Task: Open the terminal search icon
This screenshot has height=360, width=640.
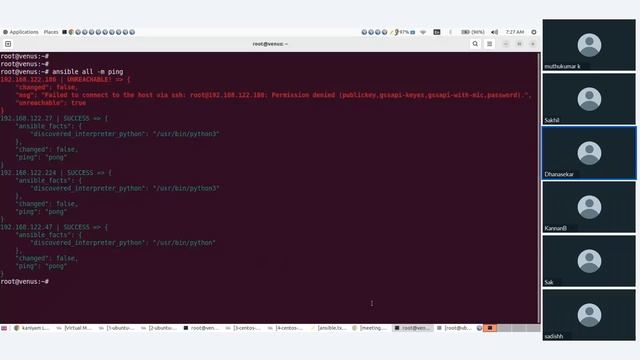Action: pos(475,44)
